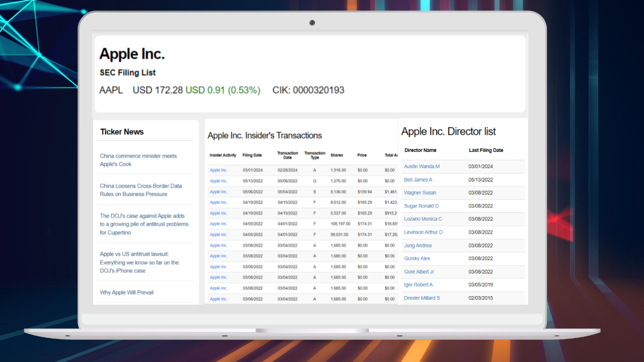
Task: Click the Jung Andrea director link
Action: 418,245
